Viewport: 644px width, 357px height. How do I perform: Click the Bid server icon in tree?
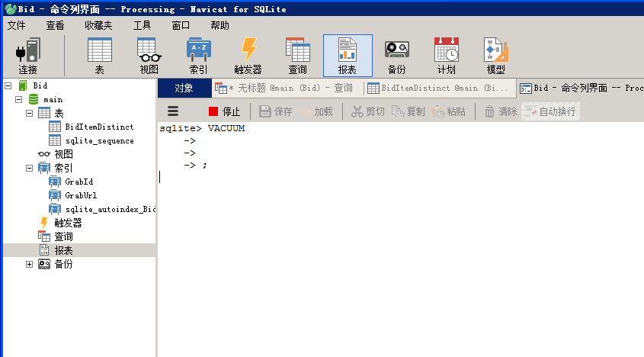point(23,85)
